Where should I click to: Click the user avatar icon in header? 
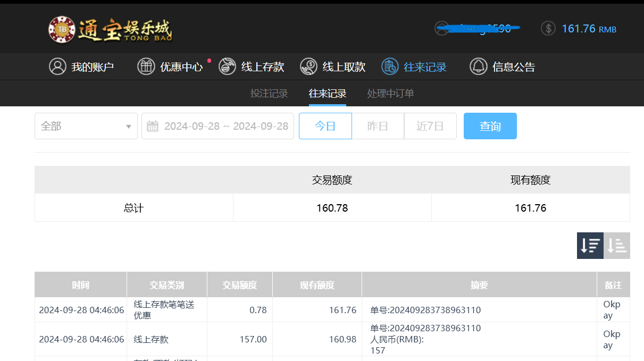[x=441, y=28]
